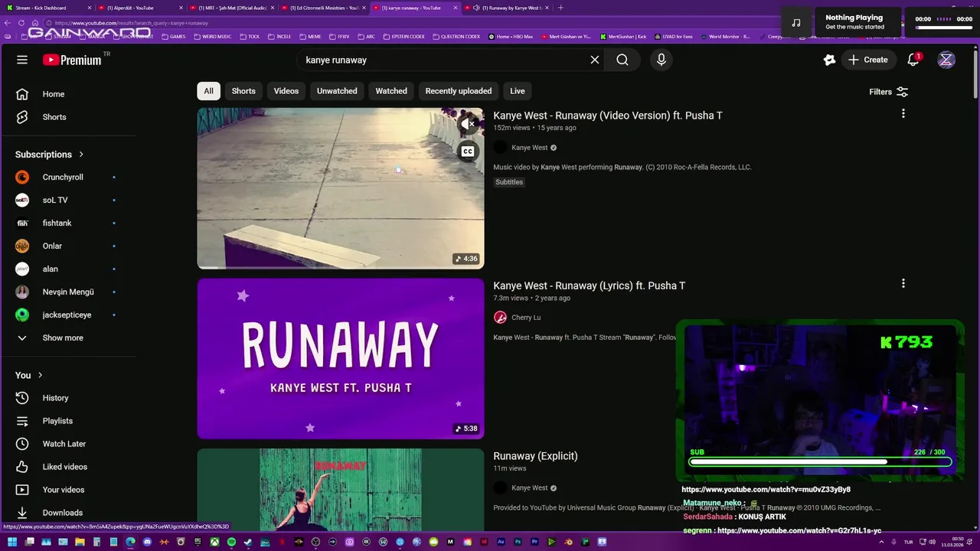The width and height of the screenshot is (980, 551).
Task: Open options menu for Runaway (Lyrics)
Action: click(x=903, y=283)
